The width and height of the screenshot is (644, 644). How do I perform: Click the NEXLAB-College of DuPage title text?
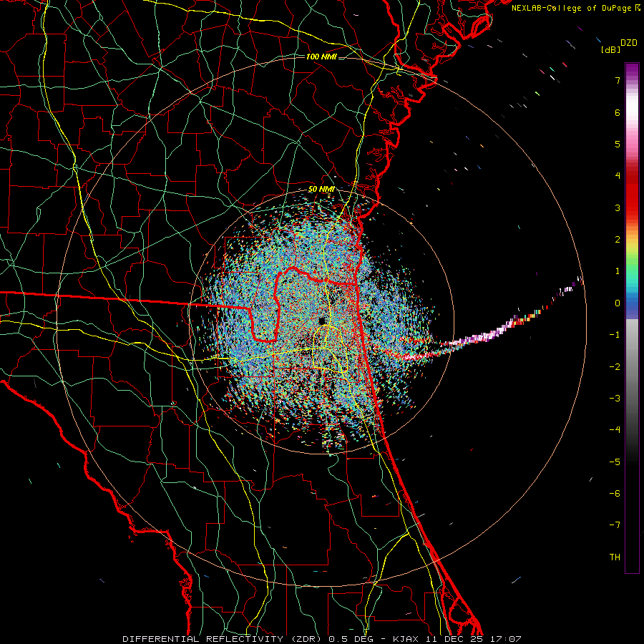[x=575, y=8]
